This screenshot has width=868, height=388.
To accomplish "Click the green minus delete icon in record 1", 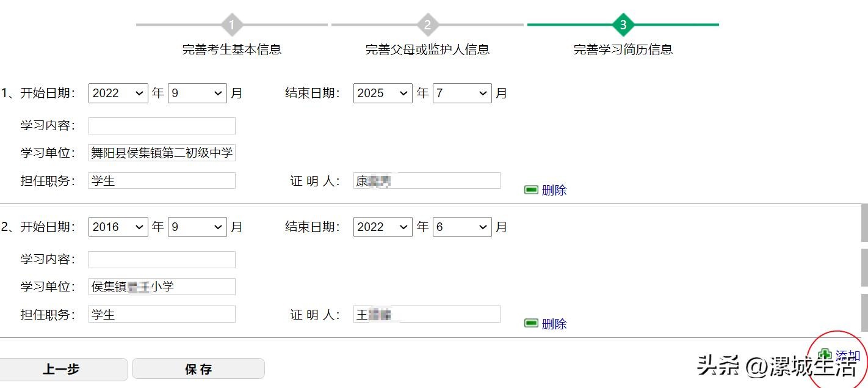I will point(531,190).
